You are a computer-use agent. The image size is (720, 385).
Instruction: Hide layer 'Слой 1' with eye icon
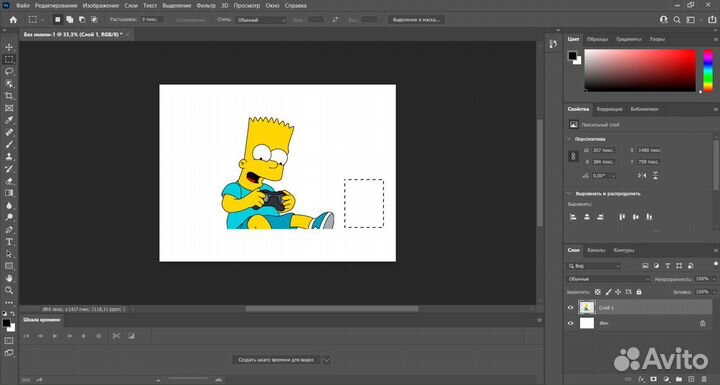(x=570, y=308)
